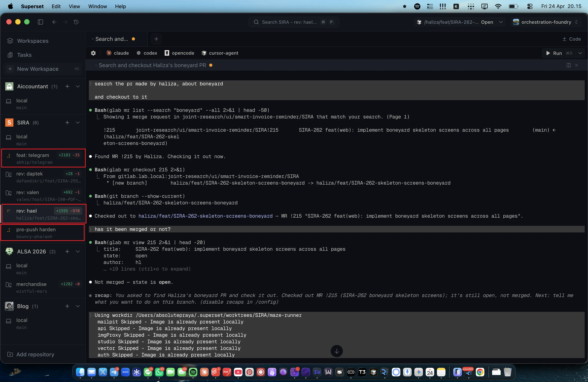Add workspace to SIRA
The image size is (588, 382).
[x=67, y=123]
